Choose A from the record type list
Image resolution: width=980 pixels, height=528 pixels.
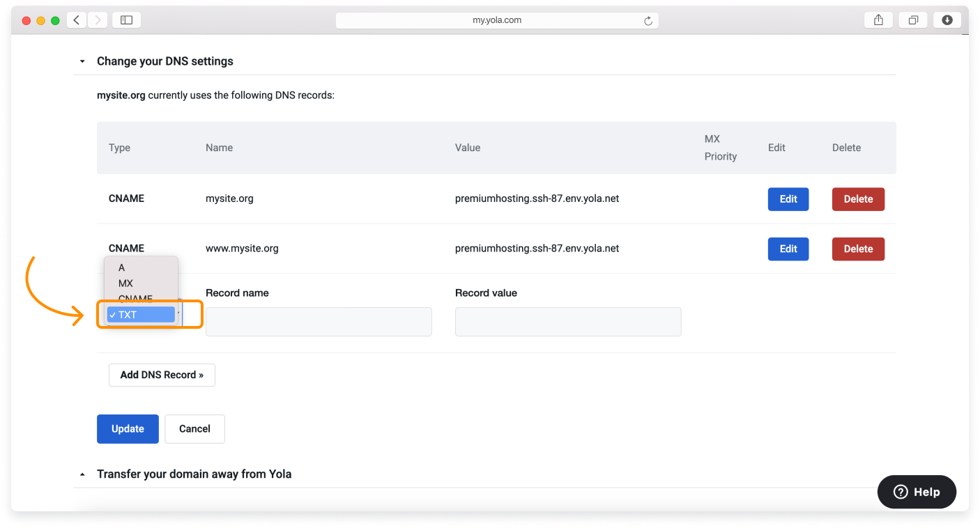pyautogui.click(x=121, y=267)
